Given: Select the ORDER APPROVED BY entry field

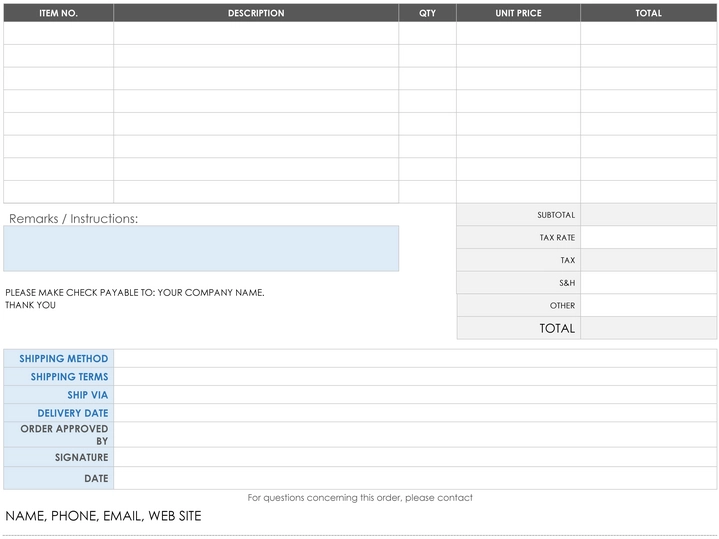Looking at the screenshot, I should click(x=415, y=434).
